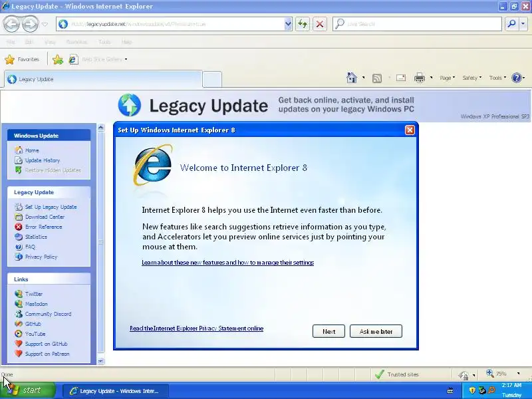This screenshot has width=532, height=399.
Task: Click the GitHub link icon
Action: coord(19,324)
